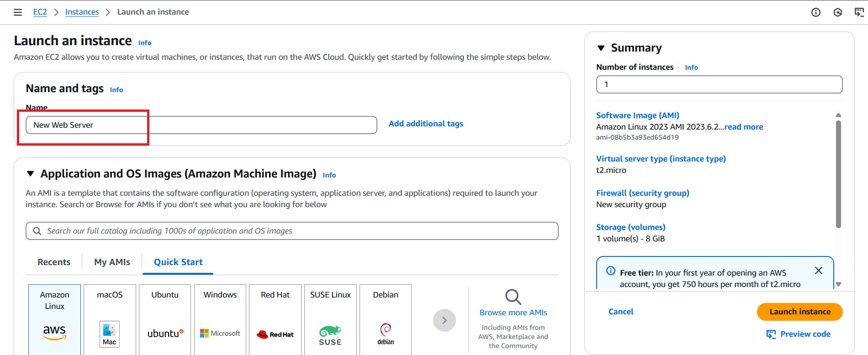The width and height of the screenshot is (868, 355).
Task: Click Virtual server type (instance type) link
Action: [x=661, y=159]
